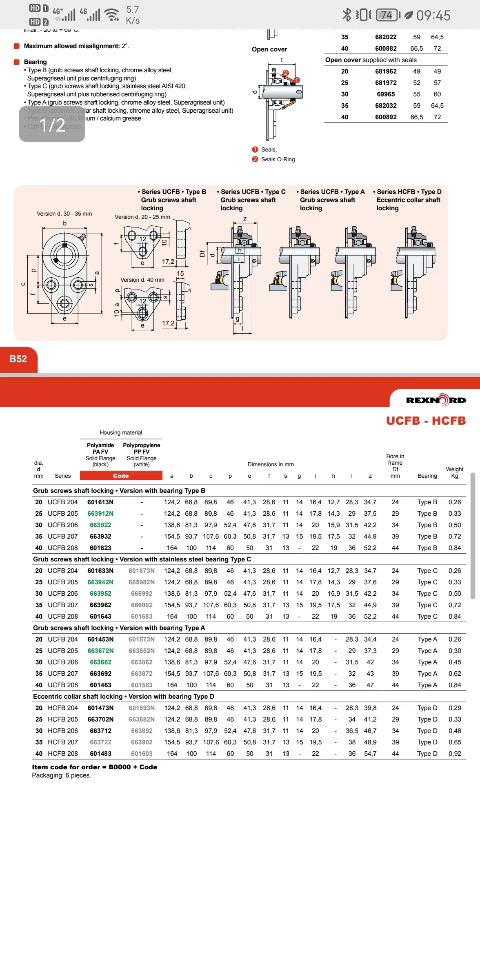
Task: Open green code 663912N
Action: point(100,514)
